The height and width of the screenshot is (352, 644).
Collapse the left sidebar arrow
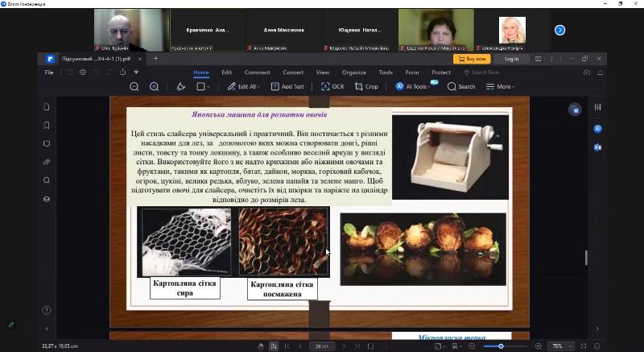47,329
